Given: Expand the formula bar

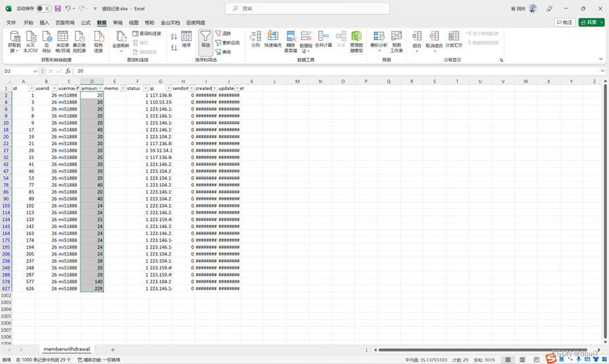Looking at the screenshot, I should coord(602,70).
